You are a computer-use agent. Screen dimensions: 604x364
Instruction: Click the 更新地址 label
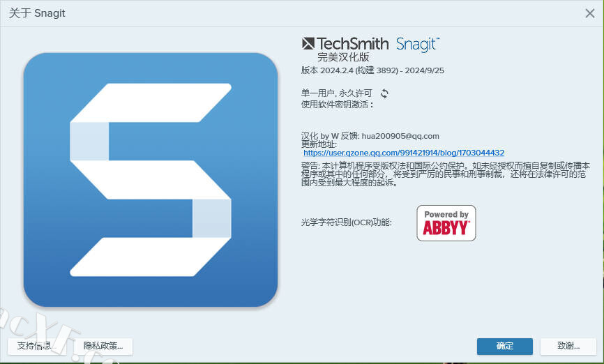tap(319, 144)
